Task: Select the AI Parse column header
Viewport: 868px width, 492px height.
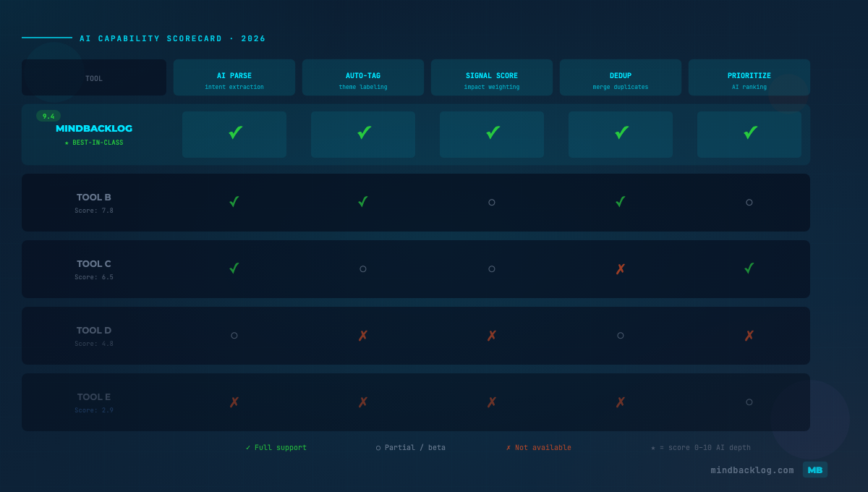Action: point(234,77)
